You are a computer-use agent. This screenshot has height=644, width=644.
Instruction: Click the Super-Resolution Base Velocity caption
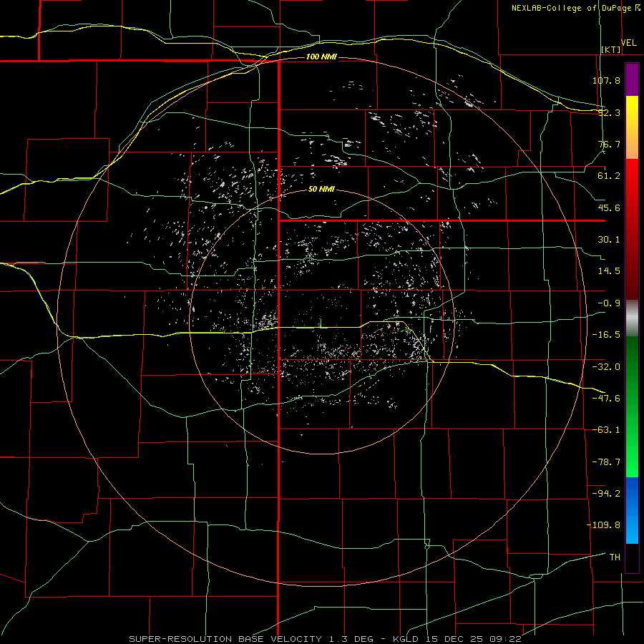[x=326, y=639]
